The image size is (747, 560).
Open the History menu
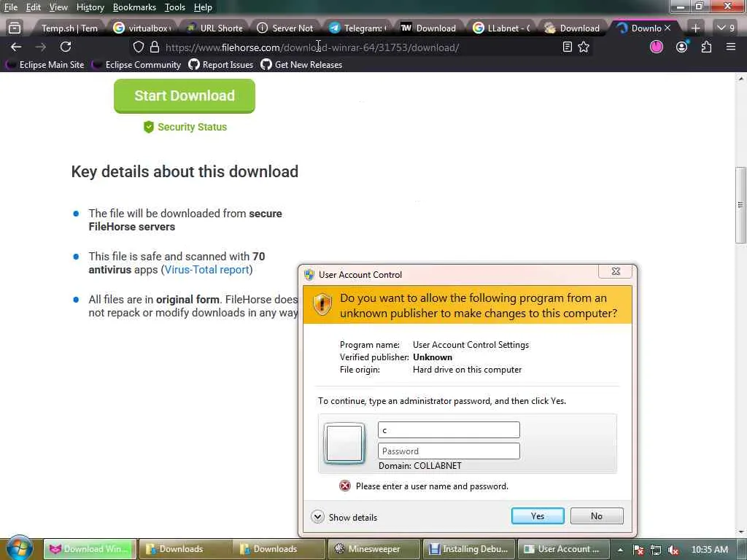(90, 7)
